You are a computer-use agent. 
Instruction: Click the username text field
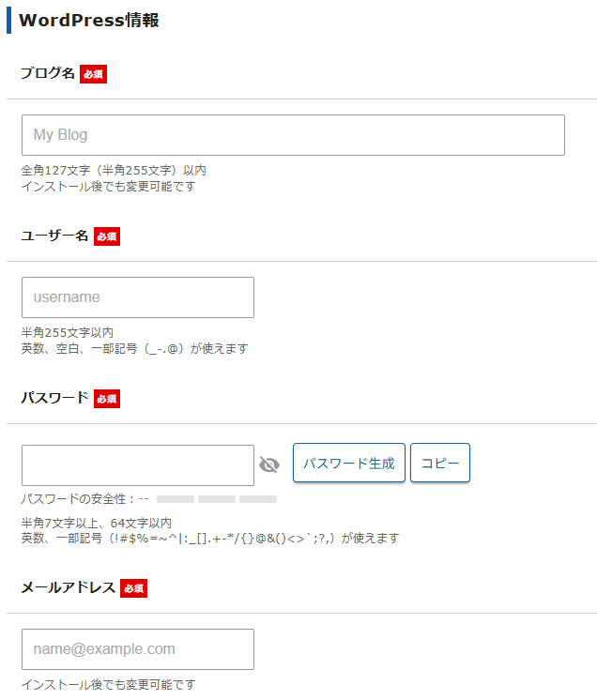138,297
